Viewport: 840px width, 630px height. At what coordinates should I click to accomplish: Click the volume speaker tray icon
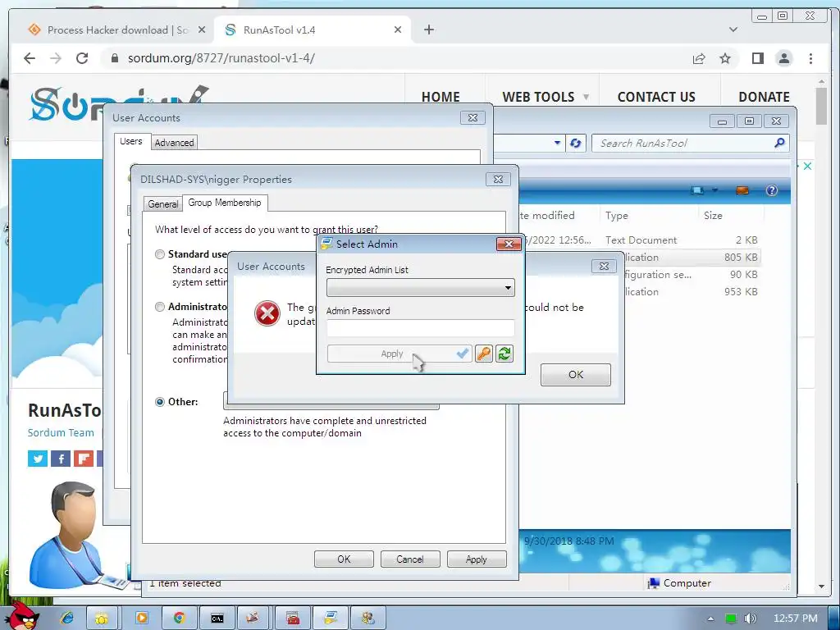click(750, 619)
